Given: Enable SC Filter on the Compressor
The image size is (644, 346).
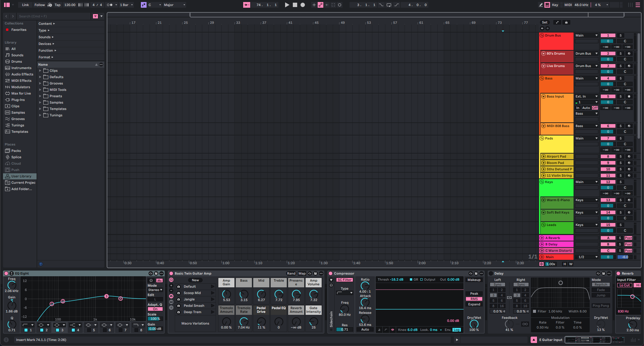Looking at the screenshot, I should (344, 280).
